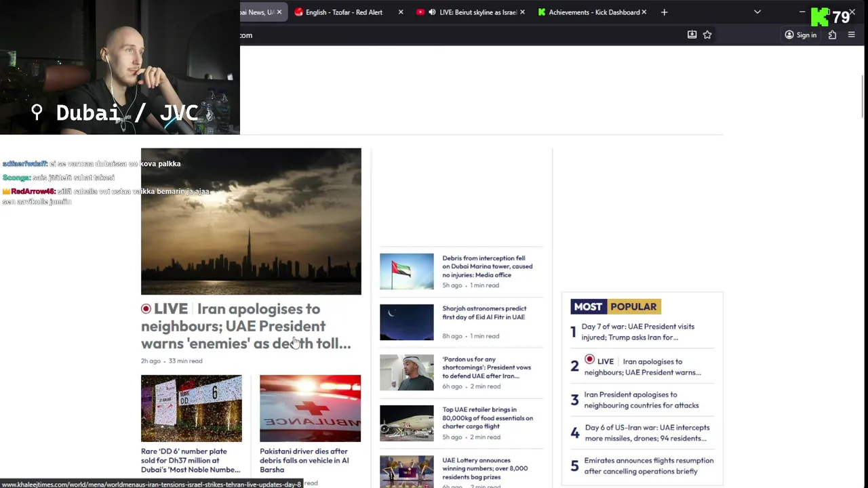
Task: Close the LIVE: Beirut skyline tab
Action: coord(522,12)
